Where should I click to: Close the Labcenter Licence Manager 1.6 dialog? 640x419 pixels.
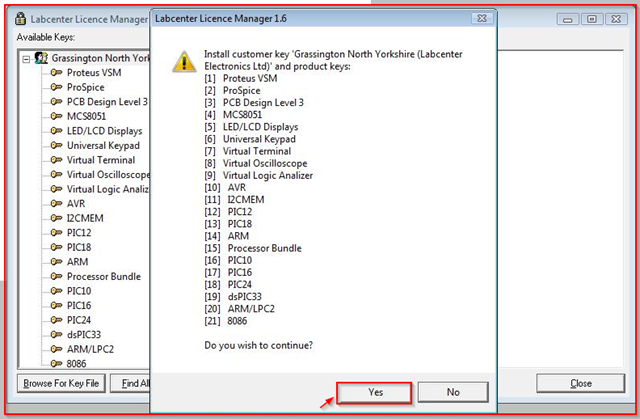click(482, 18)
